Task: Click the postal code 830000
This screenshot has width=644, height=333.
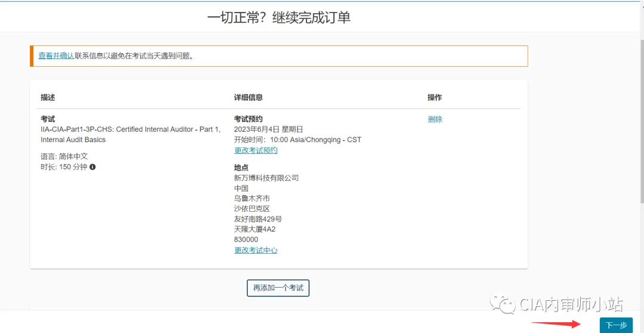Action: (246, 239)
